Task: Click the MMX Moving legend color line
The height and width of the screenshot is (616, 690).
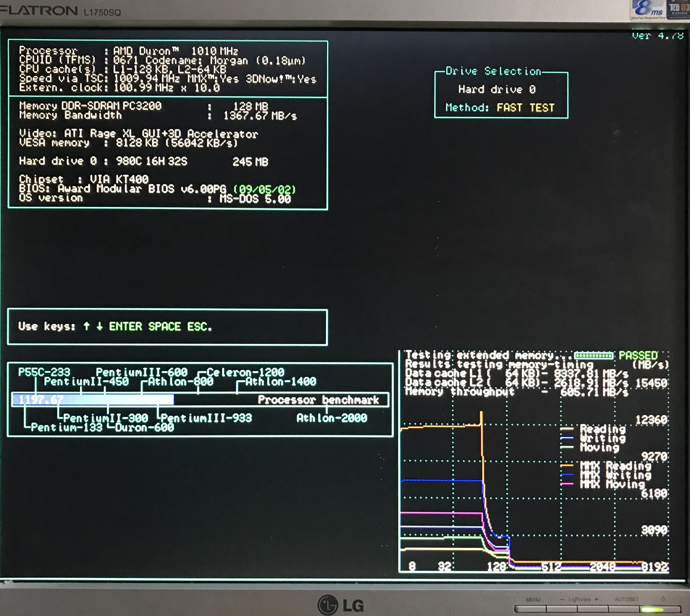Action: [x=567, y=484]
